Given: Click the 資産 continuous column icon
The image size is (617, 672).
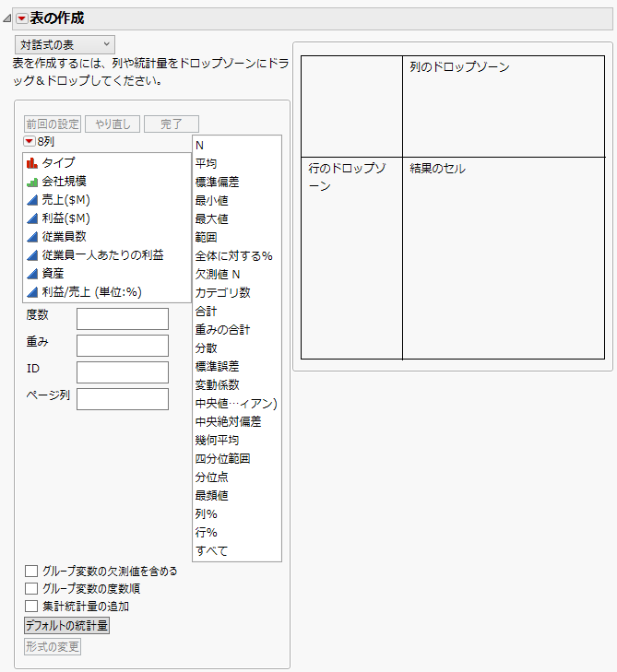Looking at the screenshot, I should tap(32, 274).
